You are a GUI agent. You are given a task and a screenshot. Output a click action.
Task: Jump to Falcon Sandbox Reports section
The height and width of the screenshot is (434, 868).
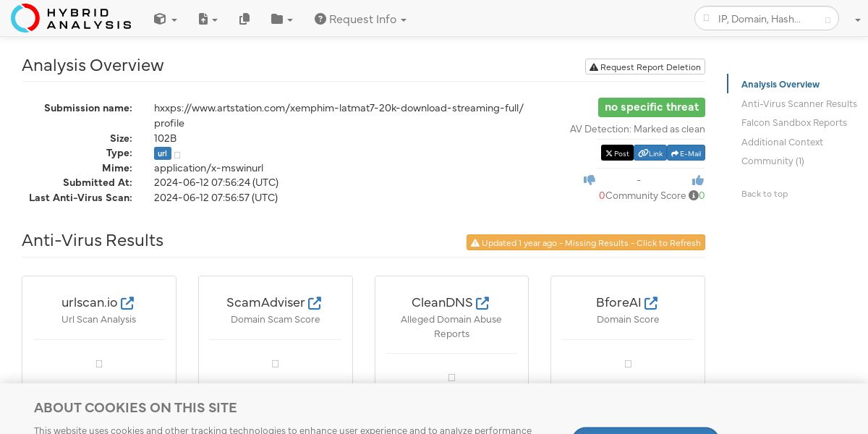[794, 123]
